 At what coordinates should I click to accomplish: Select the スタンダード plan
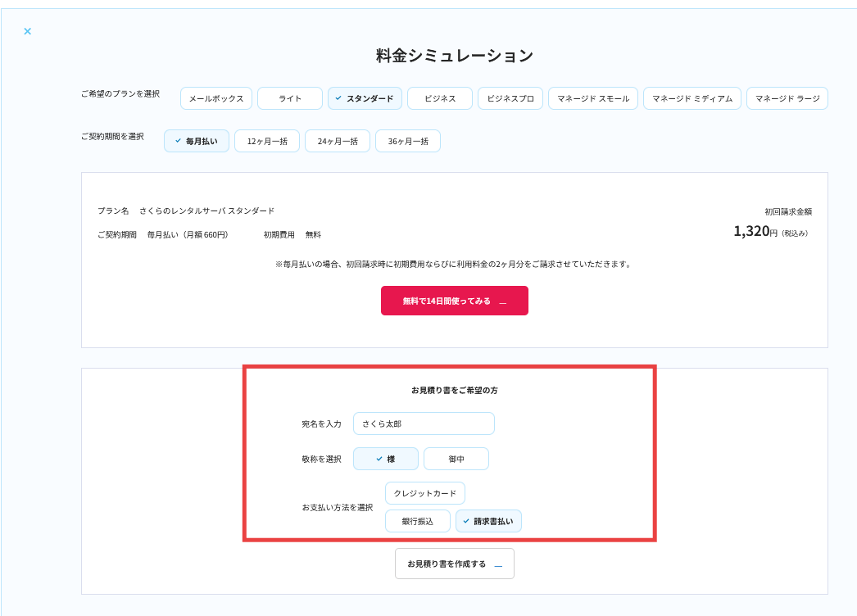point(365,98)
